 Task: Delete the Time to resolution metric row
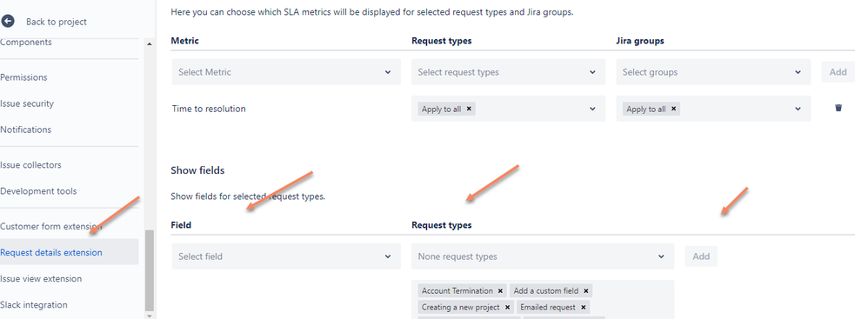click(x=838, y=108)
